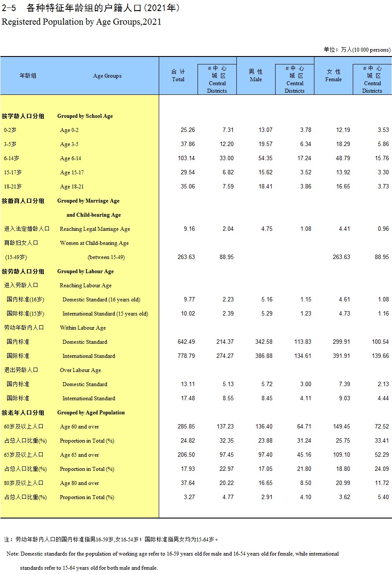Viewport: 392px width, 575px height.
Task: Click the 'Age 60 and over' label
Action: 79,427
